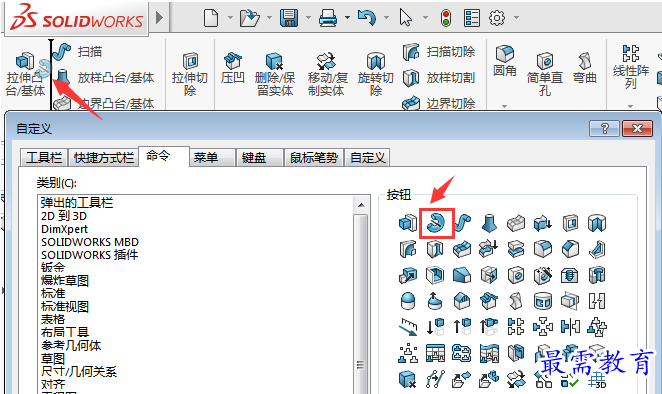The image size is (662, 394).
Task: Click 拉伸切除 Extruded Cut in ribbon
Action: coord(190,74)
